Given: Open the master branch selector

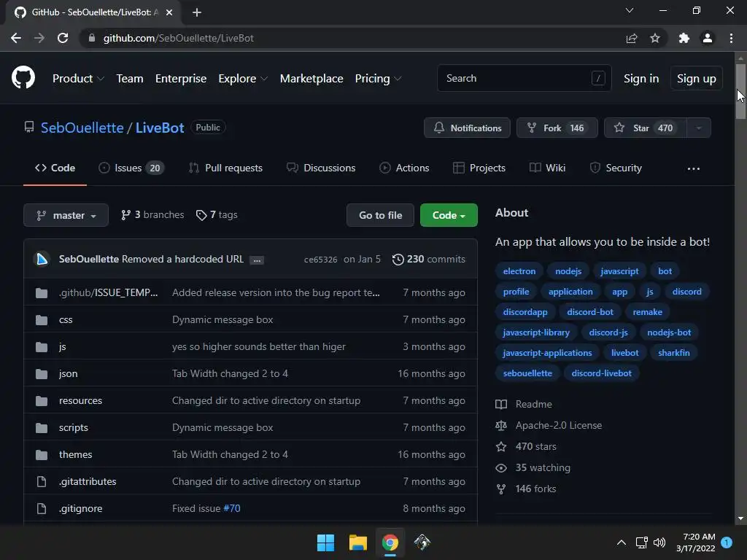Looking at the screenshot, I should click(66, 215).
